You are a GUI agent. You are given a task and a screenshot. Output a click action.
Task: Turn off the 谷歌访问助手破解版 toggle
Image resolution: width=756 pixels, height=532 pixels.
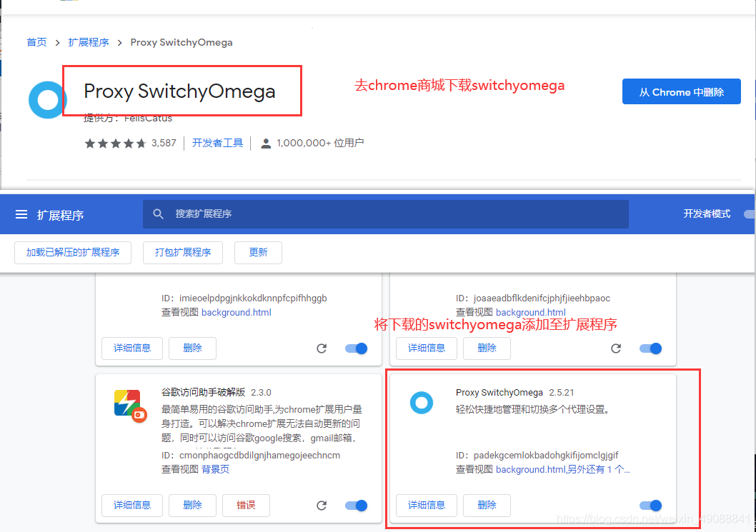pos(357,506)
